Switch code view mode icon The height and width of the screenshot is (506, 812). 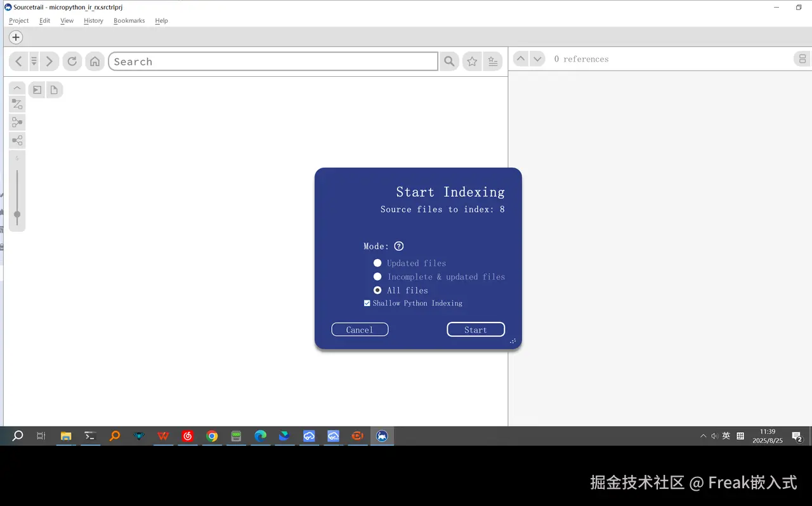[x=802, y=59]
